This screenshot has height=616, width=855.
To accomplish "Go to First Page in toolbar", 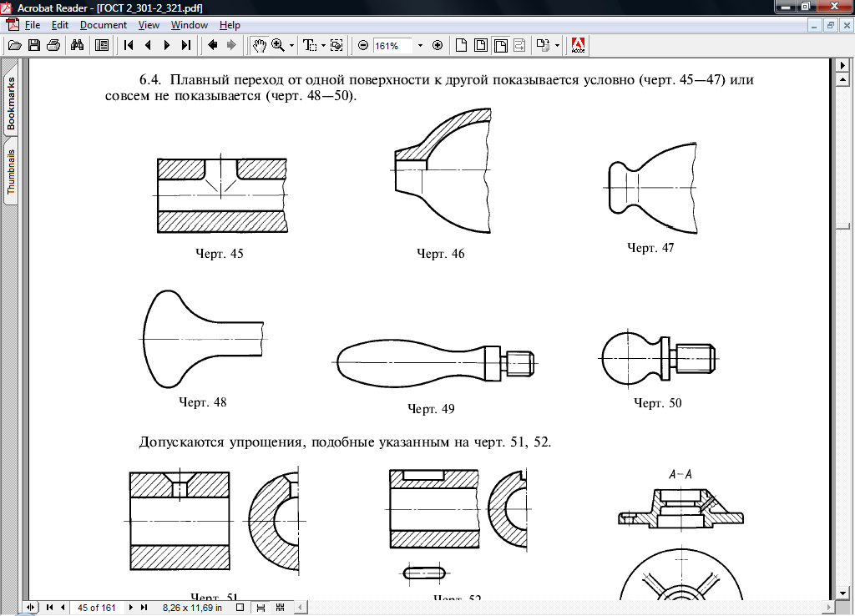I will 129,45.
